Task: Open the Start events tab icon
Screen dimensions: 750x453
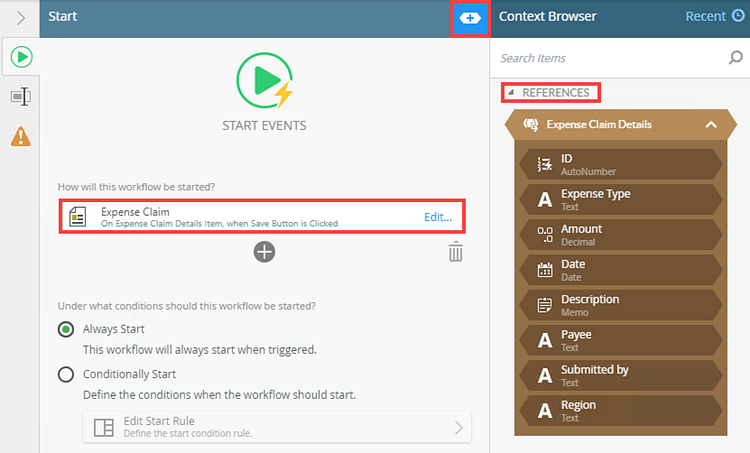Action: 22,57
